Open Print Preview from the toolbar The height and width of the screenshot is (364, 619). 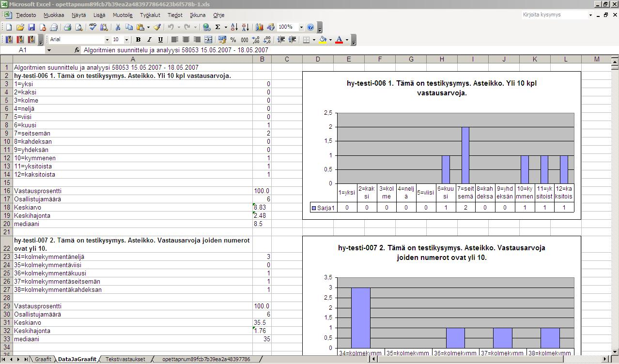pos(79,27)
